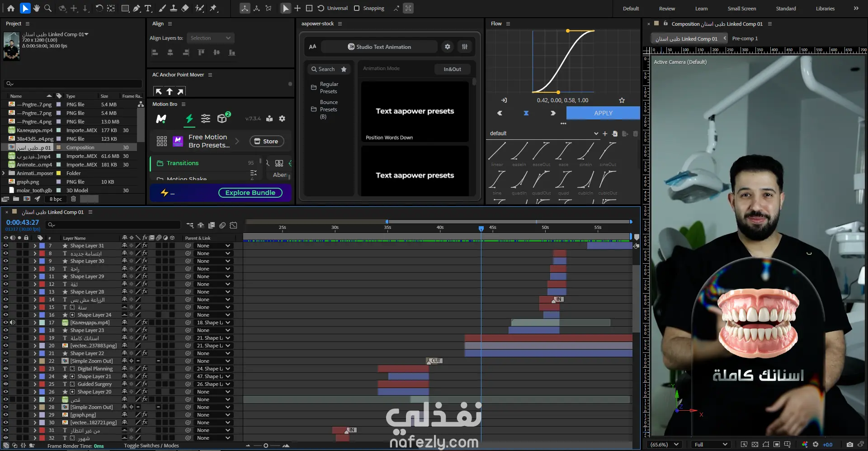Select the Hand tool in toolbar
This screenshot has width=868, height=451.
[x=37, y=8]
